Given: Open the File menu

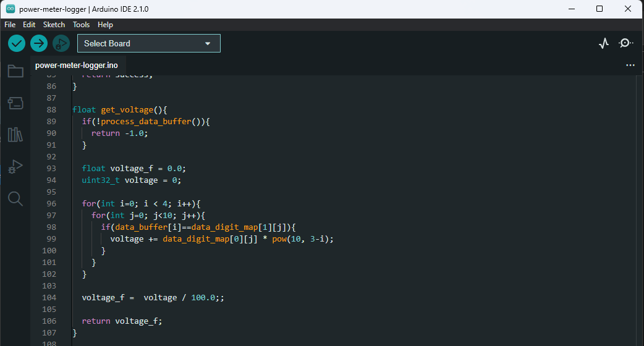Looking at the screenshot, I should point(10,25).
